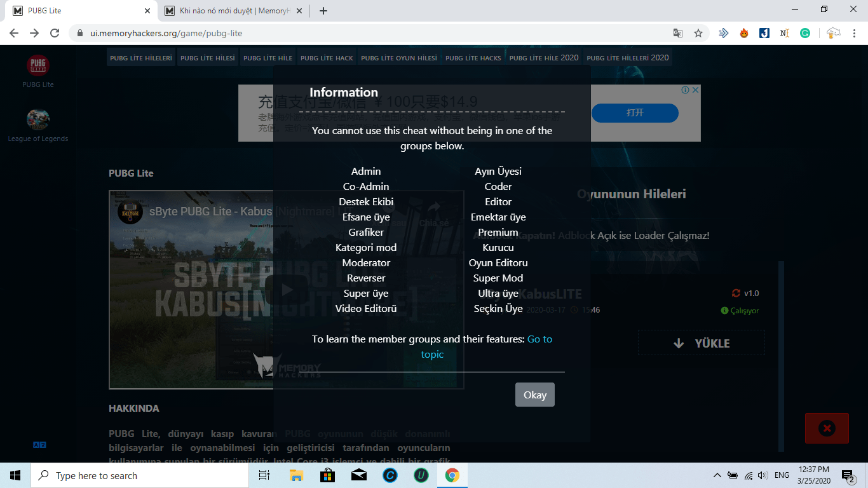Image resolution: width=868 pixels, height=488 pixels.
Task: Click the PUBG LİTE HİLESİ tag
Action: tap(208, 58)
